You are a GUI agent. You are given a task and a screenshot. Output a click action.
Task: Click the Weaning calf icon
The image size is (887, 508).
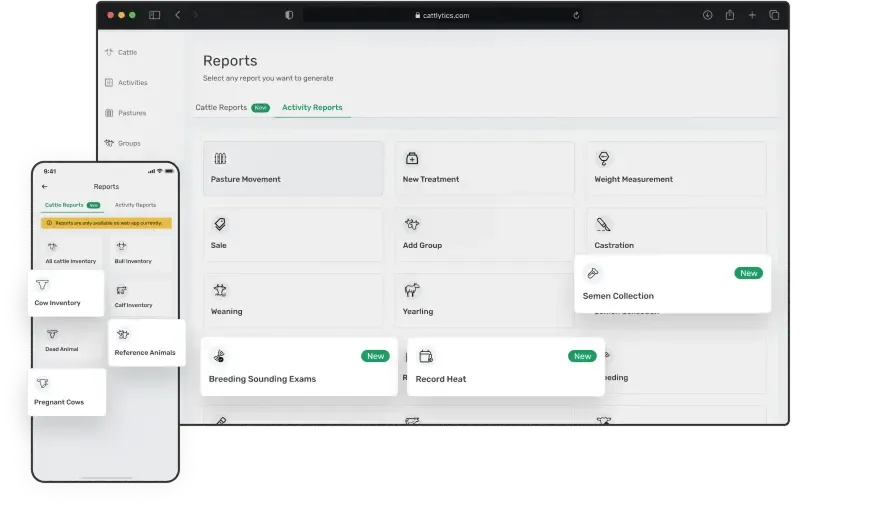point(220,290)
